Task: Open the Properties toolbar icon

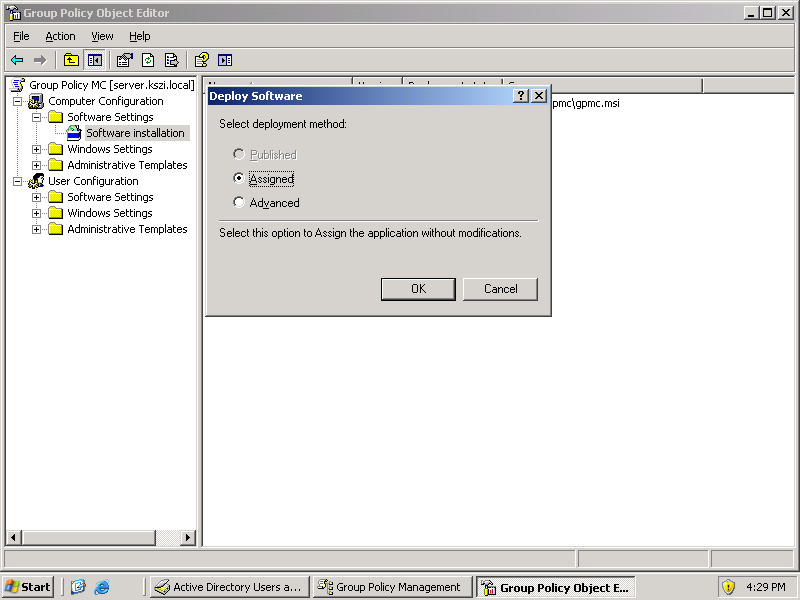Action: click(x=124, y=60)
